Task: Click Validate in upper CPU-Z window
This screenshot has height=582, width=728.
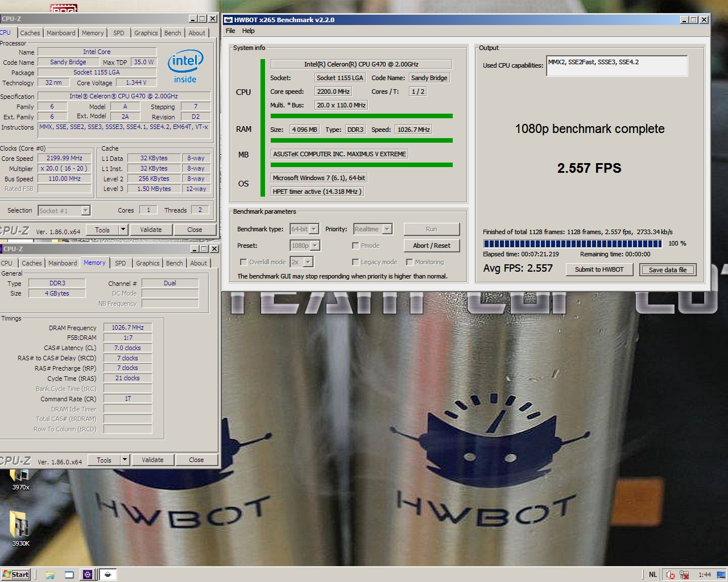Action: (x=151, y=230)
